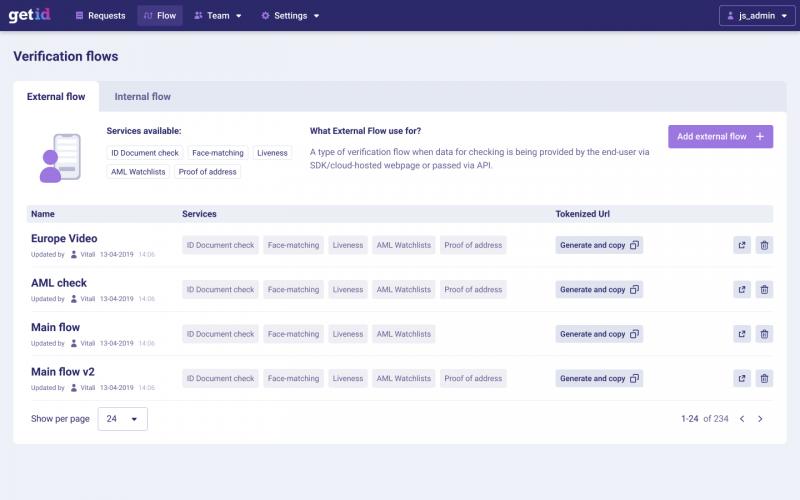This screenshot has width=800, height=500.
Task: Switch to the Internal flow tab
Action: point(142,96)
